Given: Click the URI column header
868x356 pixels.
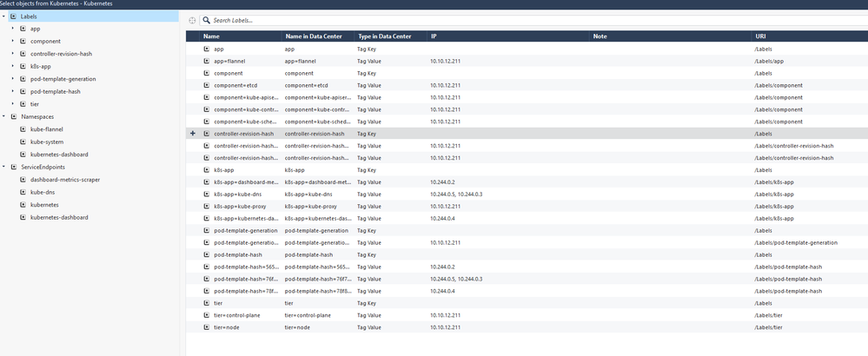Looking at the screenshot, I should 761,36.
